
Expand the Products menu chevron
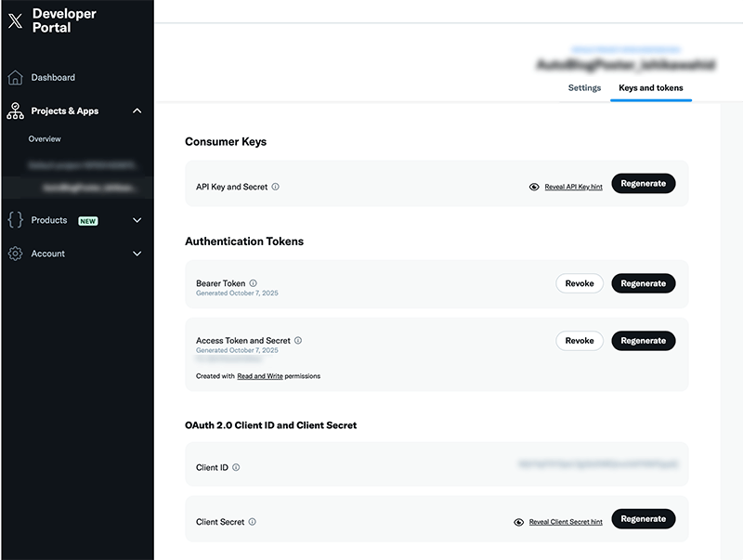(x=137, y=220)
